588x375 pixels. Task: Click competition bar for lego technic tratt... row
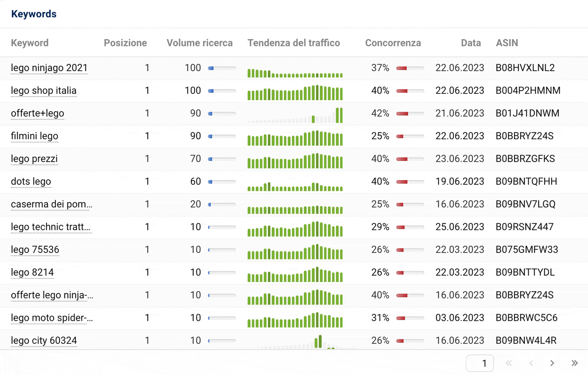click(410, 227)
